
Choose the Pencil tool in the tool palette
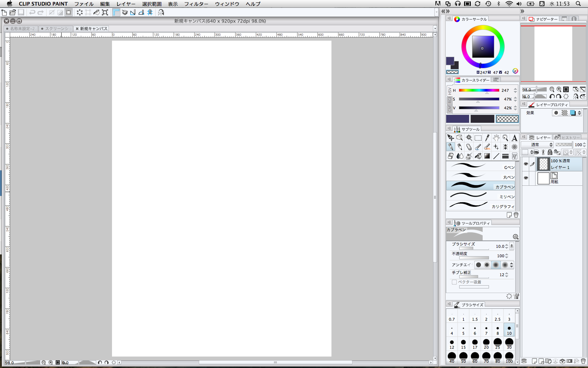[x=460, y=147]
